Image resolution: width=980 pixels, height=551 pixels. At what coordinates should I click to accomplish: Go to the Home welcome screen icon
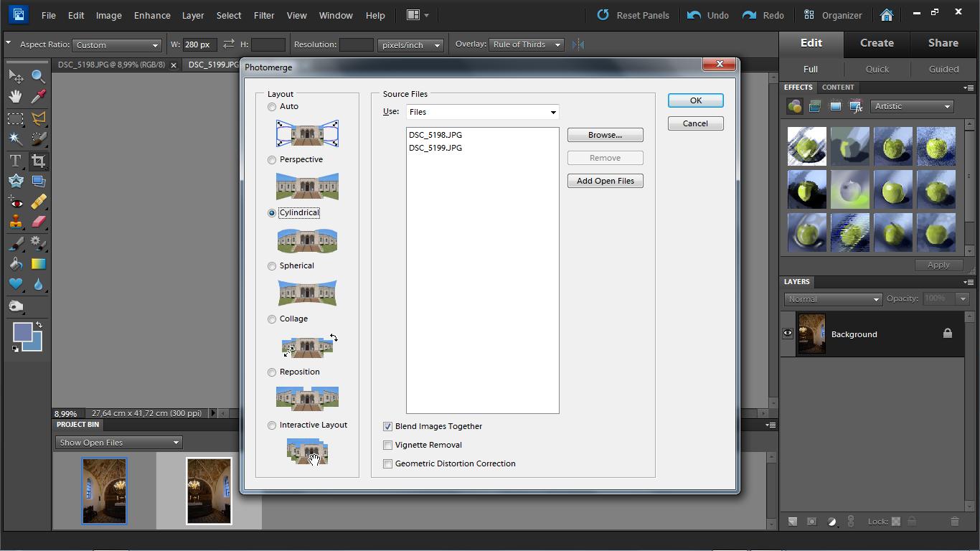point(887,15)
